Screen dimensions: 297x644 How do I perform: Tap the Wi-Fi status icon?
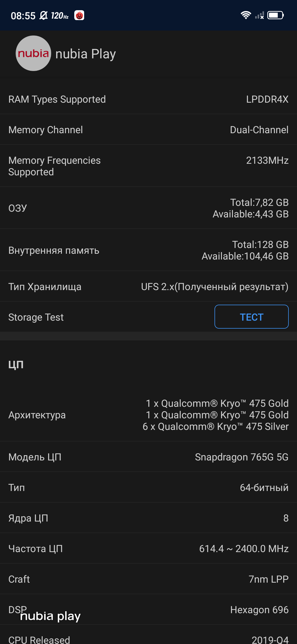pyautogui.click(x=246, y=15)
